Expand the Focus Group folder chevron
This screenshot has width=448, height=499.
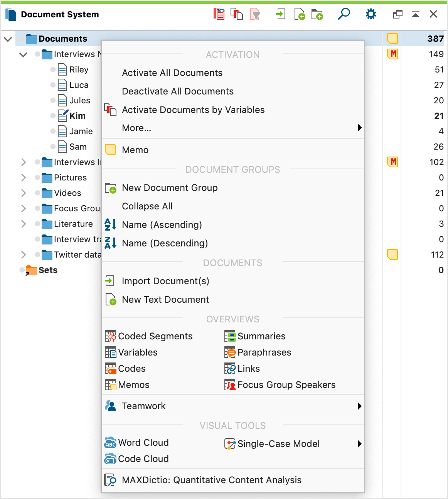point(23,208)
